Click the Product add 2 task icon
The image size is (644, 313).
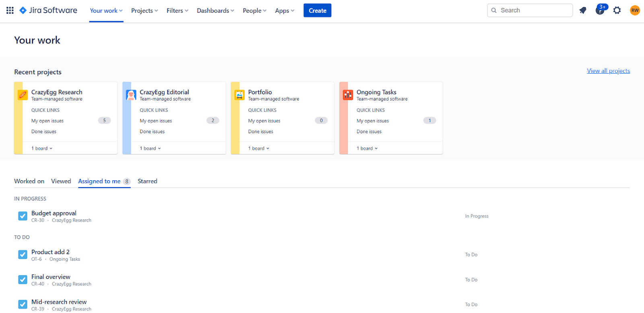click(x=23, y=255)
